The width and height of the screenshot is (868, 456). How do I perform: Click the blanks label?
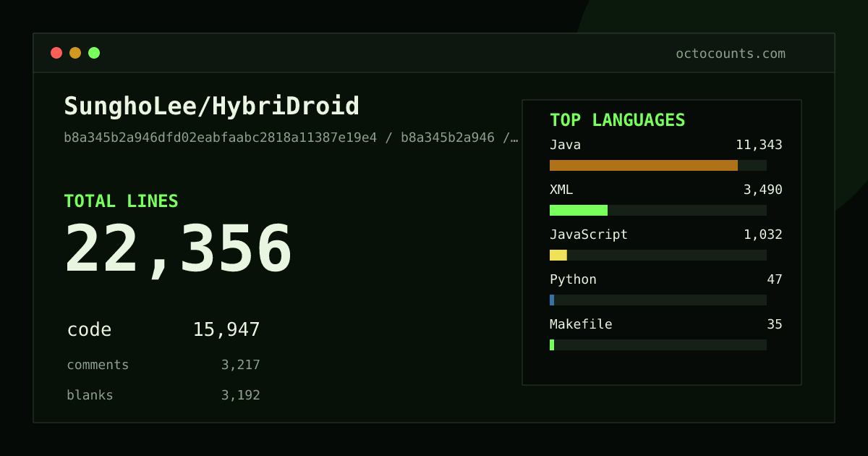click(90, 395)
